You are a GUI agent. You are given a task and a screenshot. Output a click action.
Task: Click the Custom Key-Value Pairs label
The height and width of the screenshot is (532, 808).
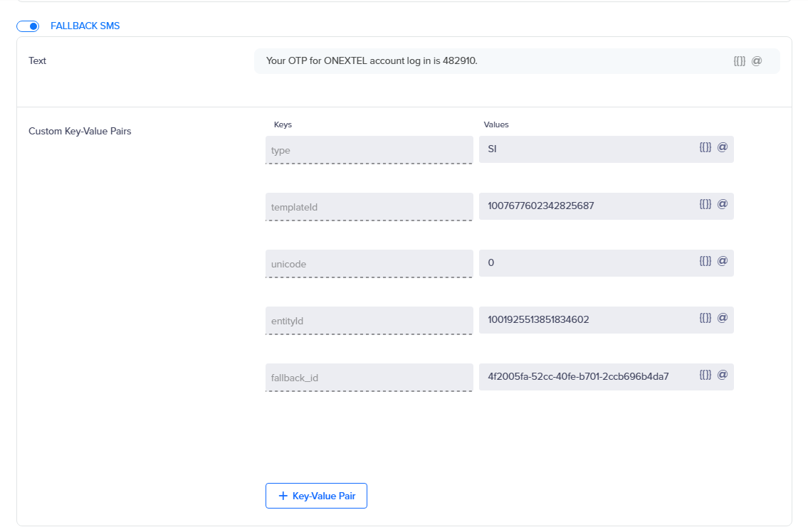tap(80, 132)
